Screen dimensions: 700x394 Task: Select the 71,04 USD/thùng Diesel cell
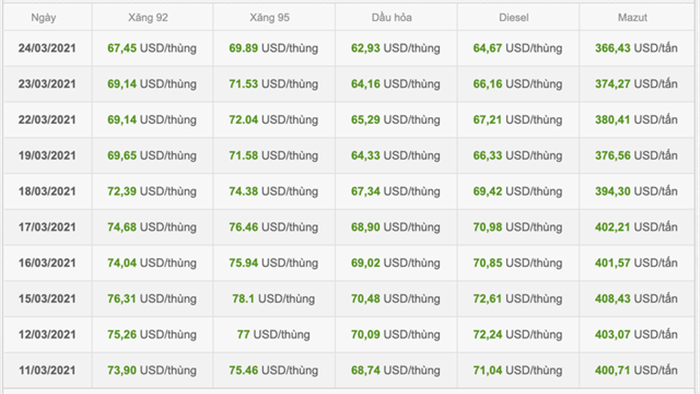pos(517,370)
